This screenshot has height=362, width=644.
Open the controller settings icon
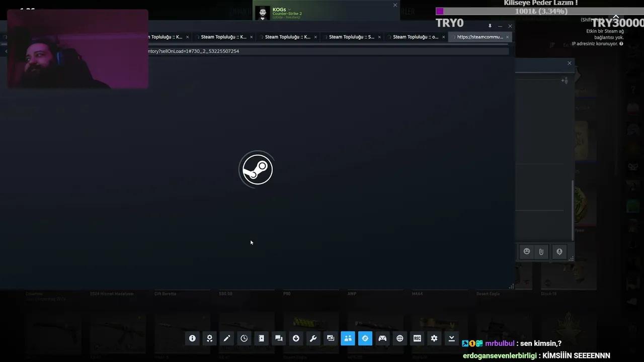pos(382,338)
